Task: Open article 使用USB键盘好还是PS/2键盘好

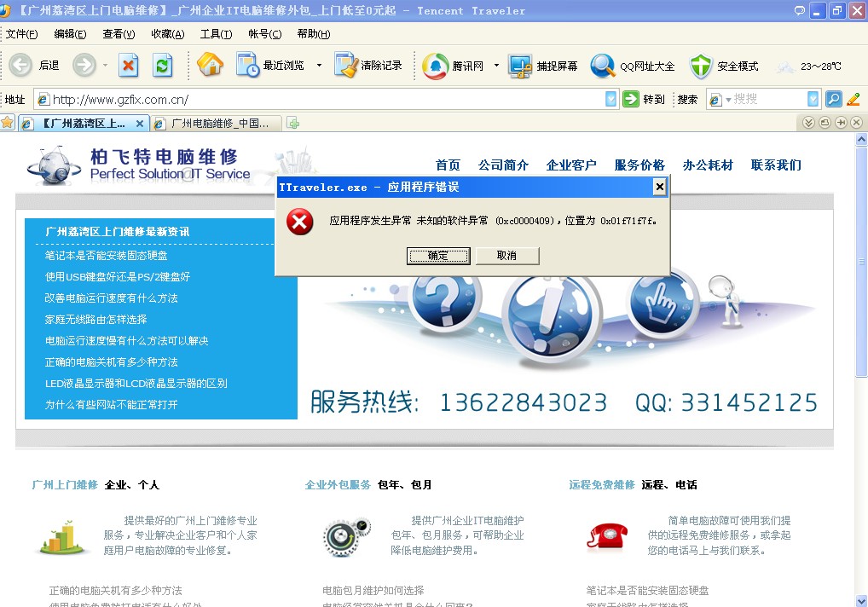Action: 118,277
